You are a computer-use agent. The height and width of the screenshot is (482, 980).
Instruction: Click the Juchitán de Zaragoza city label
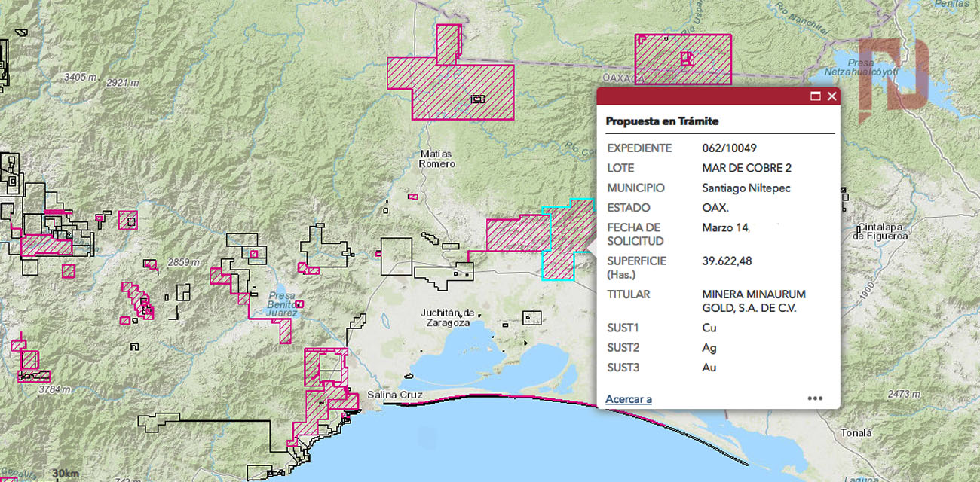[x=447, y=317]
